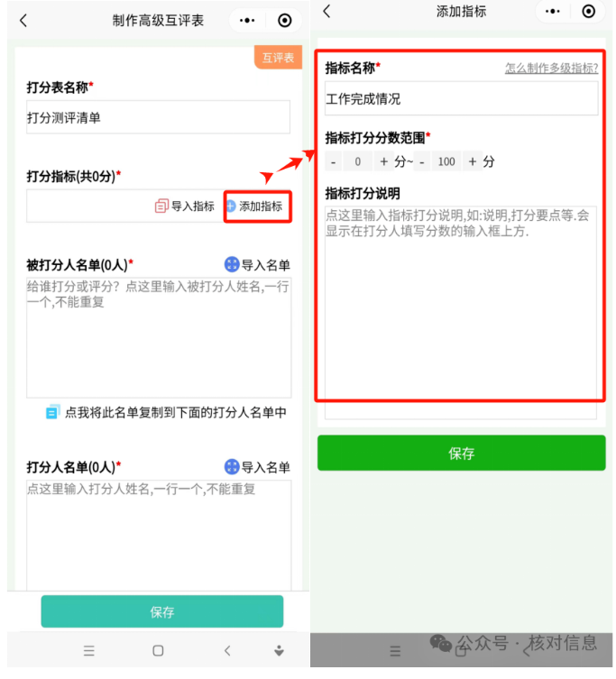Open the three-dot menu on 制作高级互评表 page
616x679 pixels.
(247, 21)
